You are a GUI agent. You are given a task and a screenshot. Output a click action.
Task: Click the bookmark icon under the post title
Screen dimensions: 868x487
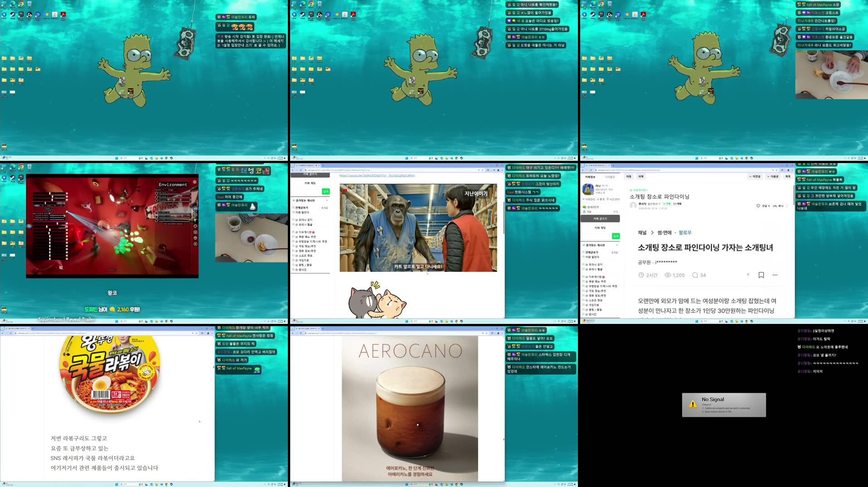click(761, 275)
